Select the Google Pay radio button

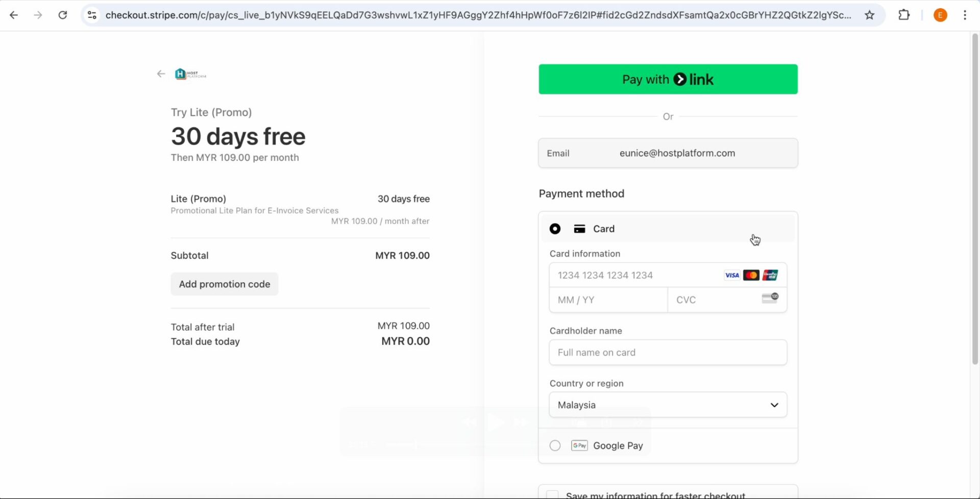point(555,445)
